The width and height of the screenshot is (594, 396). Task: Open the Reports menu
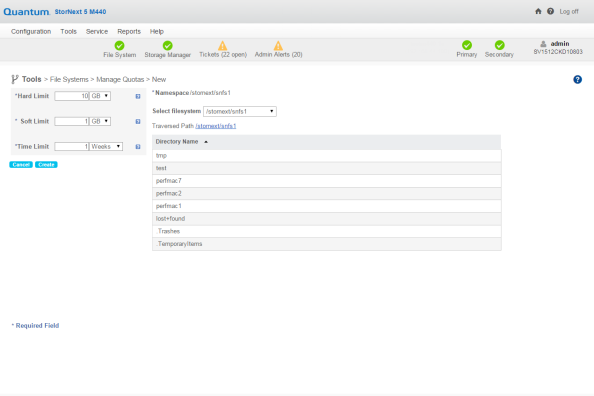click(x=129, y=31)
